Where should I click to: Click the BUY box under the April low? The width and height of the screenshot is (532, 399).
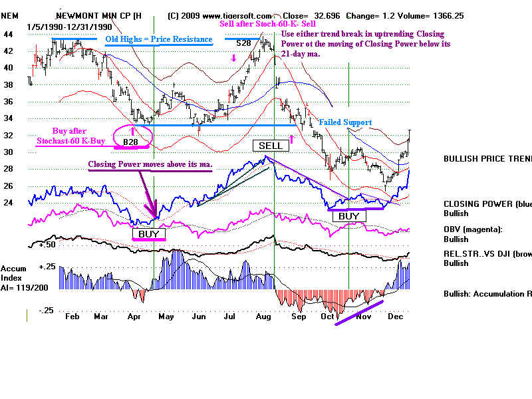coord(147,234)
